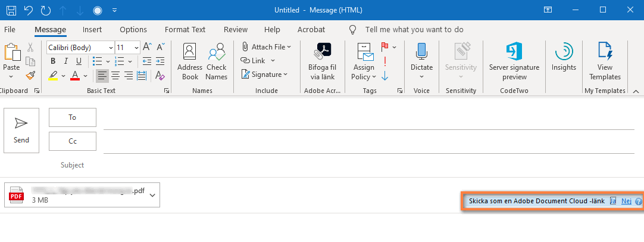Click the Copy icon
Screen dimensions: 644x242
click(x=30, y=62)
